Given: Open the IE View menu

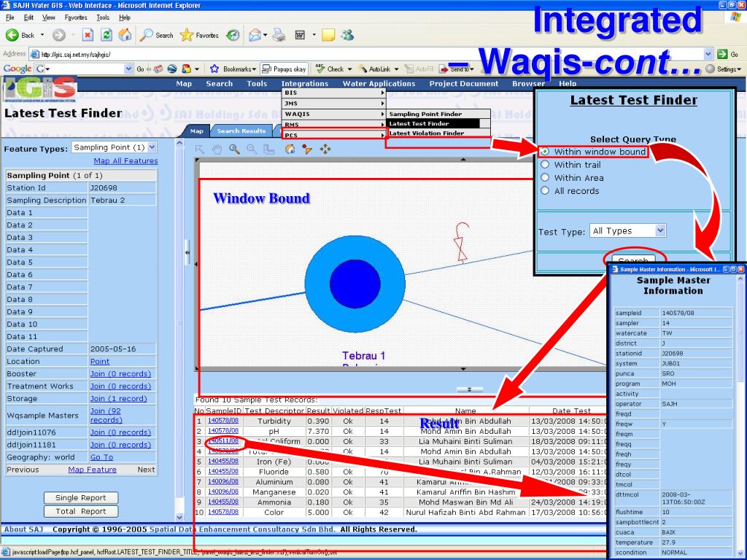Looking at the screenshot, I should click(49, 17).
